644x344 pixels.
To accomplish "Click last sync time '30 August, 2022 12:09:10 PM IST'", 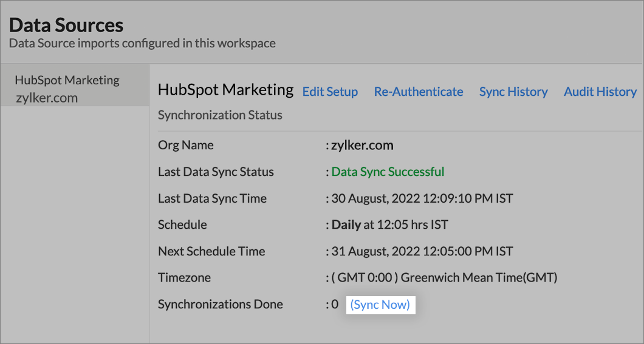I will point(422,198).
